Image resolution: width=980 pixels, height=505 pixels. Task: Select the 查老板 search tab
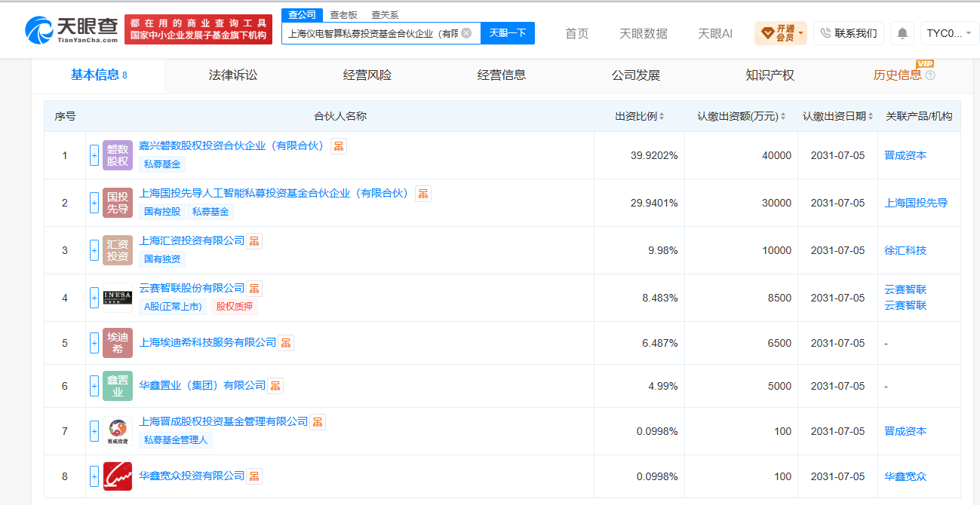(343, 15)
